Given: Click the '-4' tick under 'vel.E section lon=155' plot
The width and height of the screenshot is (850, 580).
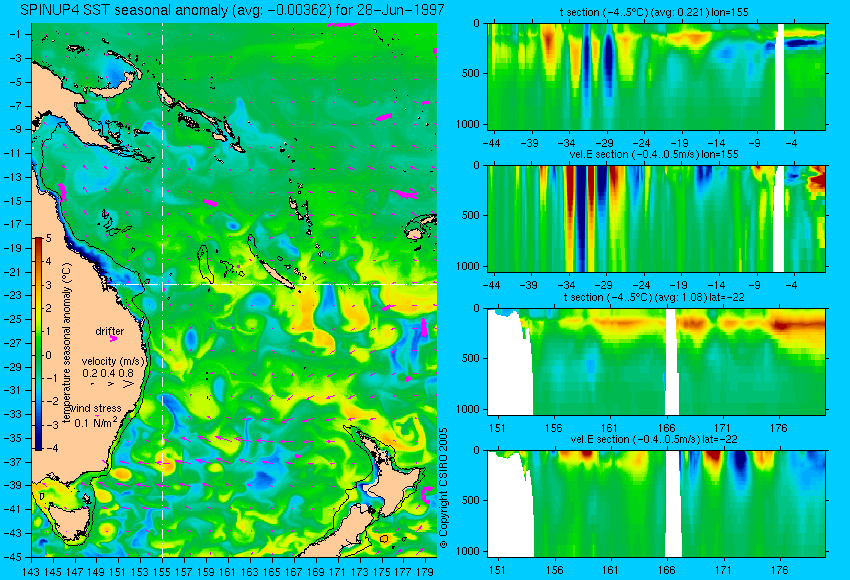Looking at the screenshot, I should click(x=792, y=285).
